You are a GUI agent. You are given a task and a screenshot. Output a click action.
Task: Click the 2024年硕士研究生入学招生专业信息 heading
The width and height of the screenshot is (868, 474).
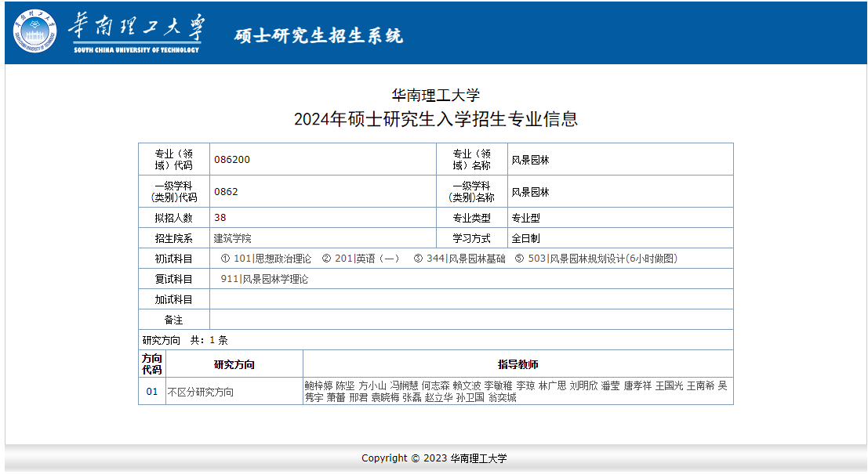pyautogui.click(x=436, y=119)
